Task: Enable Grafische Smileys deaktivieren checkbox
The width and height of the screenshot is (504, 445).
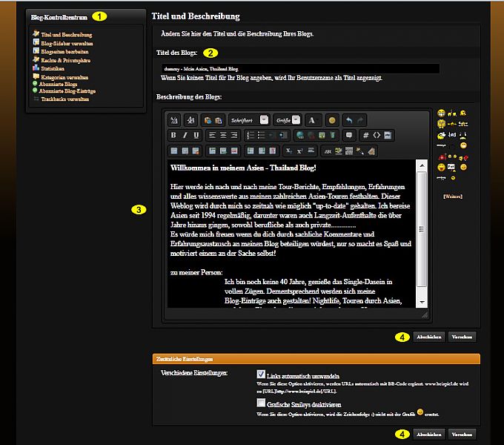Action: tap(261, 403)
